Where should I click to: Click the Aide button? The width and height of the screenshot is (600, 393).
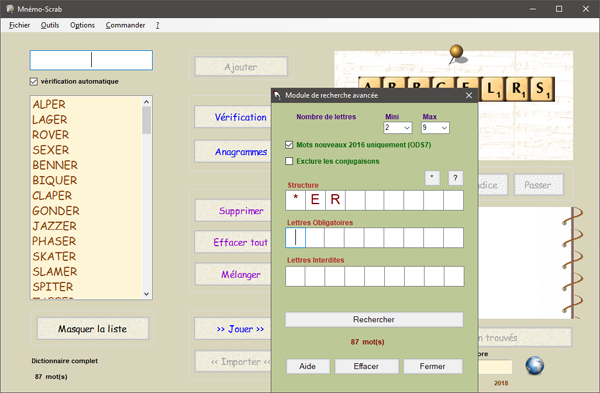tap(308, 366)
